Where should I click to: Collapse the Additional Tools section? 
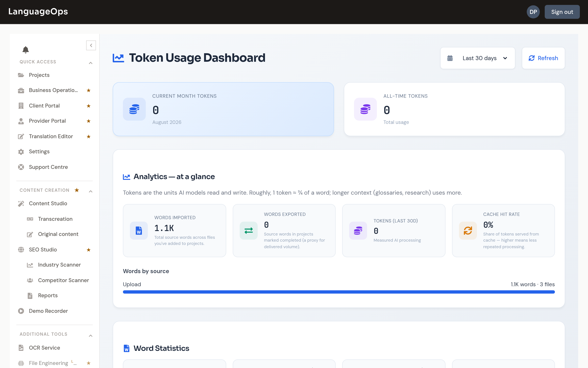click(x=91, y=336)
